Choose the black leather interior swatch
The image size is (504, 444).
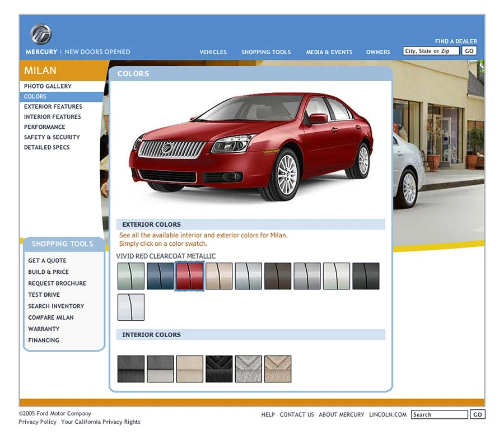pyautogui.click(x=219, y=369)
